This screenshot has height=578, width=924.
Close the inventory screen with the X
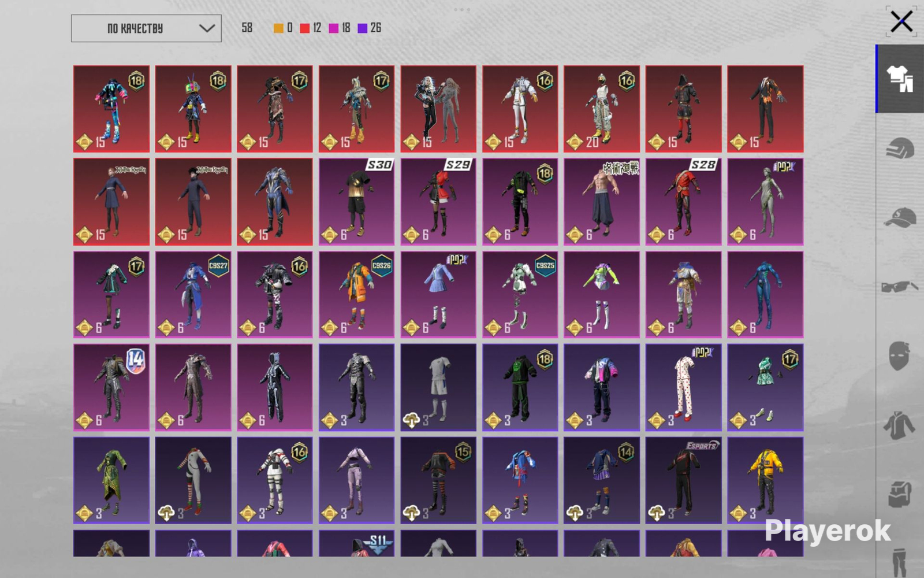point(901,22)
